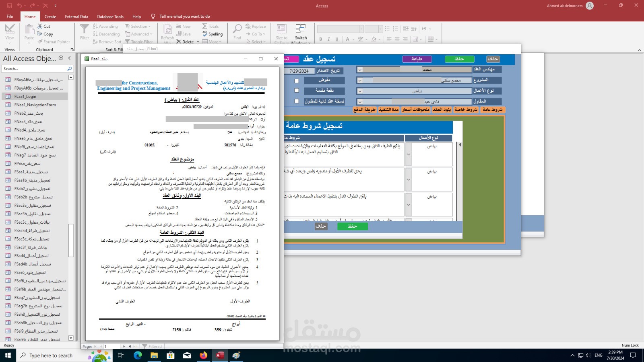Open the المقاول combo box dropdown
Screen dimensions: 644x362
pyautogui.click(x=360, y=102)
